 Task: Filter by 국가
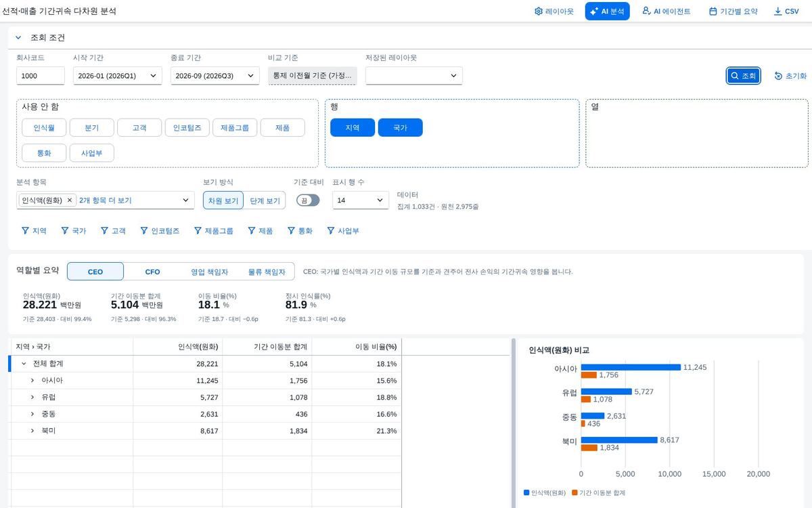[x=74, y=231]
